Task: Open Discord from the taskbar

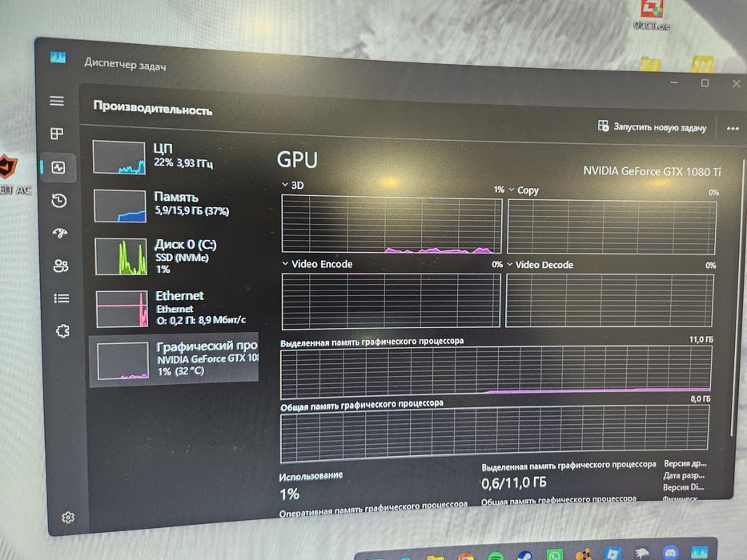Action: [670, 553]
